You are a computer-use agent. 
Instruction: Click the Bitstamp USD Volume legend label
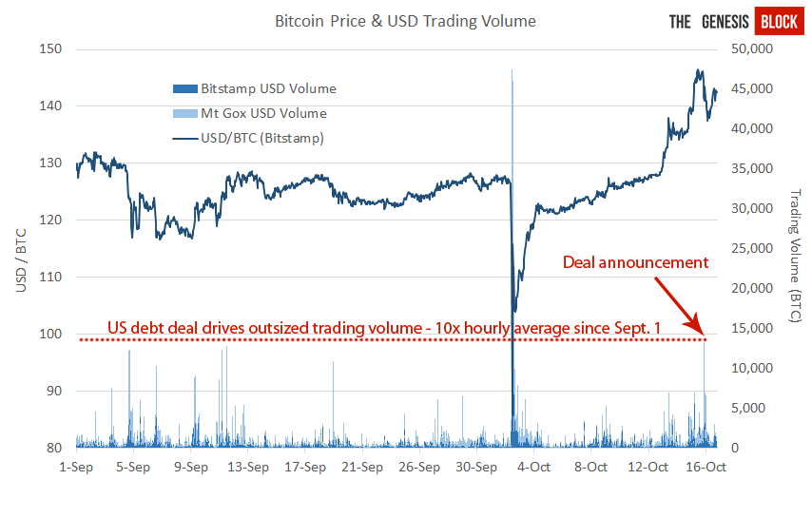click(269, 89)
